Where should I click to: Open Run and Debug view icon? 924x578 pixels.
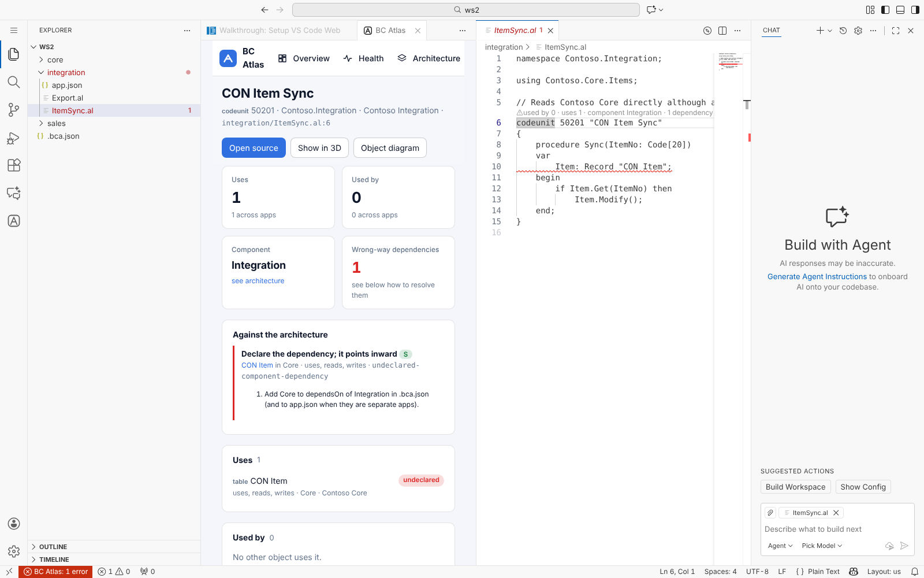(x=14, y=138)
